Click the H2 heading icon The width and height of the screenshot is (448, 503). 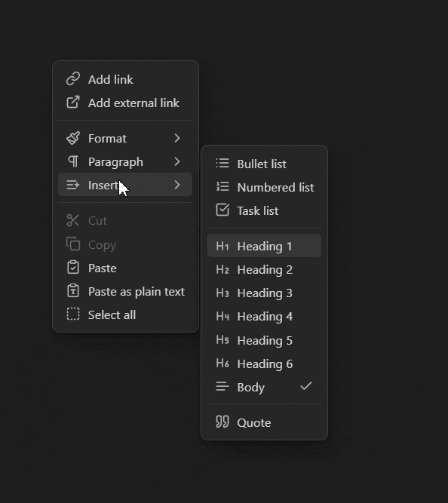click(x=222, y=269)
